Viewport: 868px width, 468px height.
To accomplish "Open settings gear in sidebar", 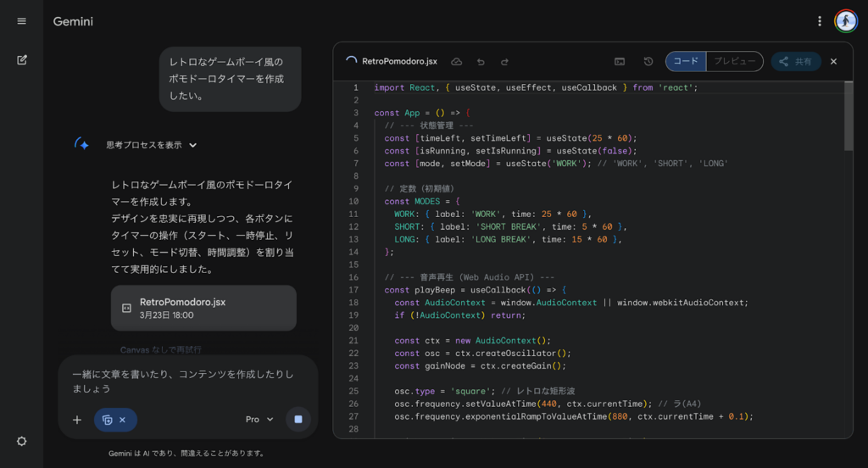I will coord(21,442).
